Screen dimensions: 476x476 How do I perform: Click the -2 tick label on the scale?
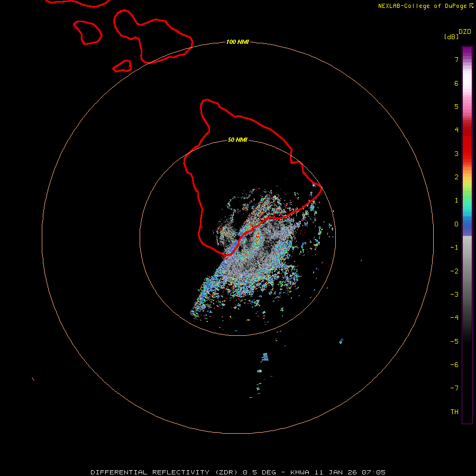(454, 271)
